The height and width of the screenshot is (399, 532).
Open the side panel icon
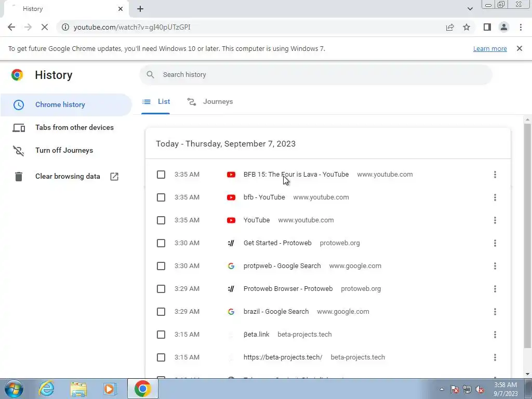487,27
